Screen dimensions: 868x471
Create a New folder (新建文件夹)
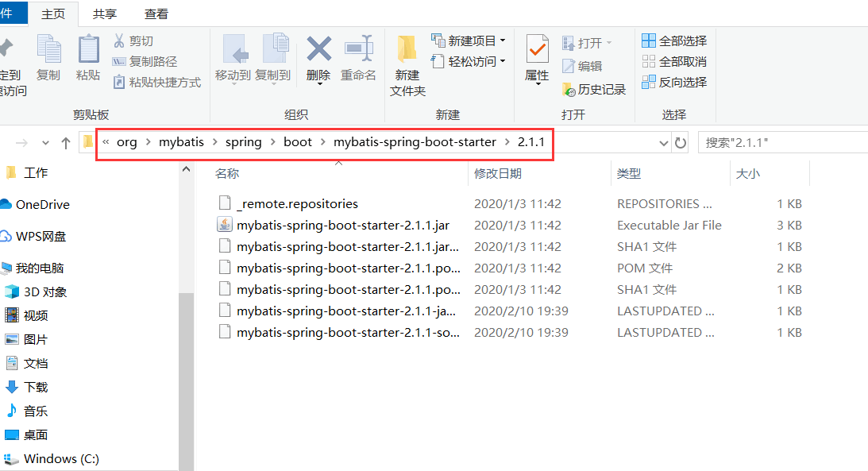(x=407, y=65)
